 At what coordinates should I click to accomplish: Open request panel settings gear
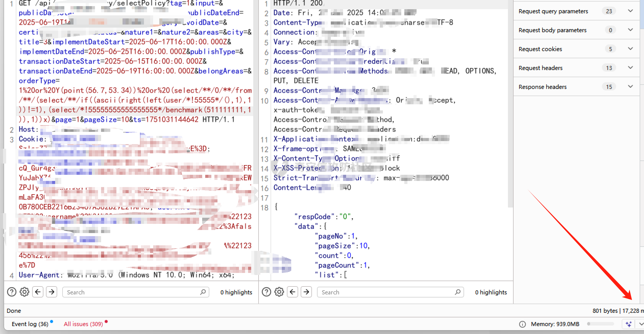pyautogui.click(x=25, y=292)
